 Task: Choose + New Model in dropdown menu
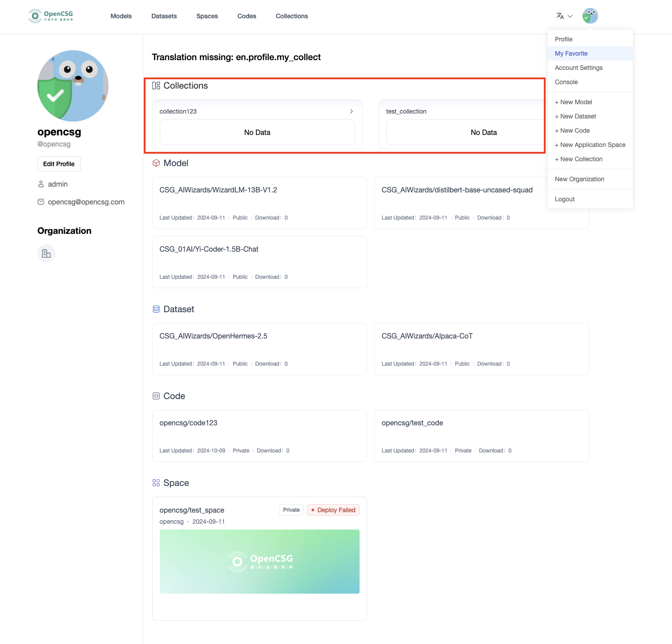coord(574,102)
